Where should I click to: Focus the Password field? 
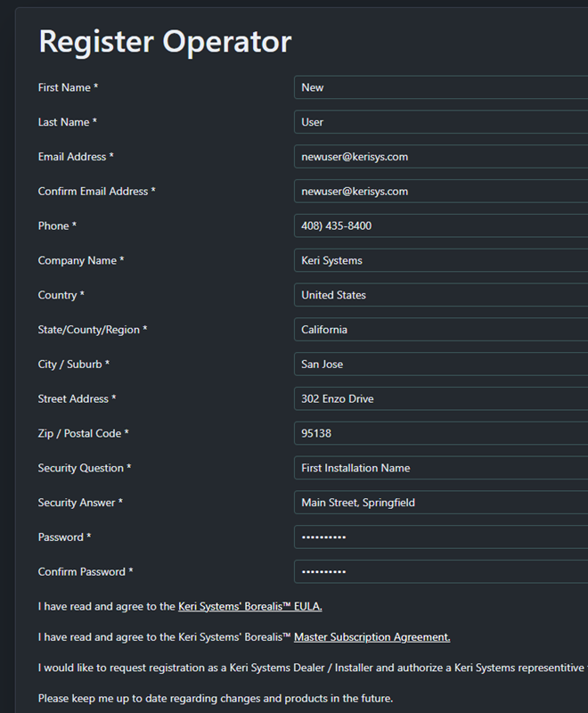pyautogui.click(x=441, y=537)
